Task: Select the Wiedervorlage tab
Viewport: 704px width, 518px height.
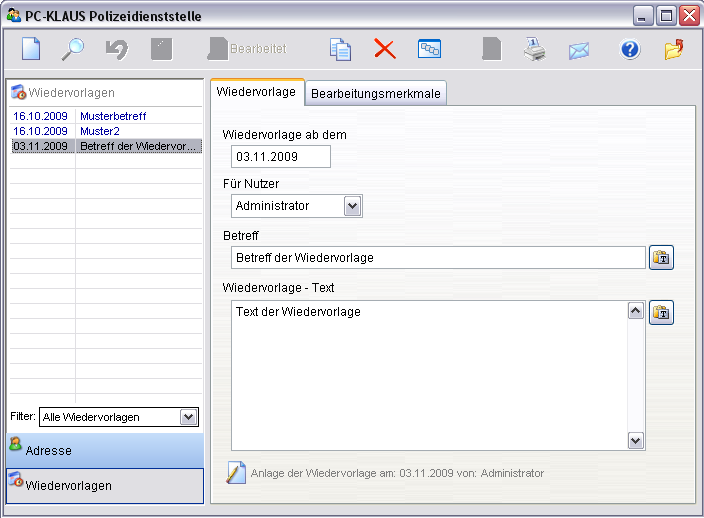Action: point(257,92)
